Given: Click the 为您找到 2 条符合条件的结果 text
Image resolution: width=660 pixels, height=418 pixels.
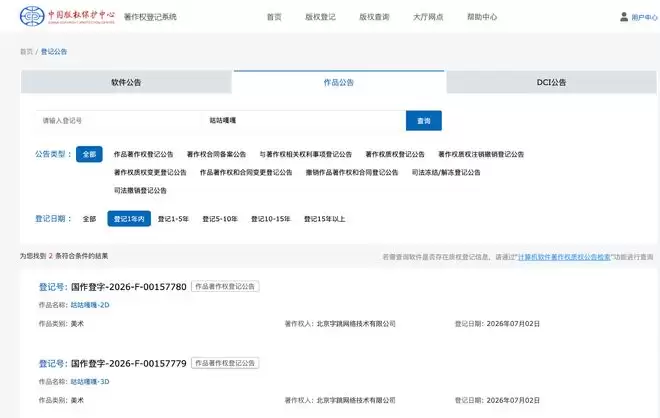Looking at the screenshot, I should tap(64, 256).
